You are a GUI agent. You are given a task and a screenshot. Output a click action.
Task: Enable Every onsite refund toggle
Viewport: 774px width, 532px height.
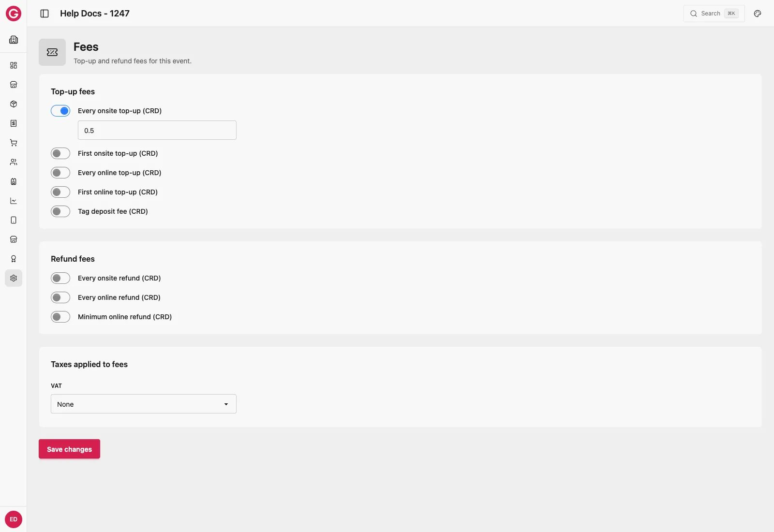pyautogui.click(x=60, y=278)
